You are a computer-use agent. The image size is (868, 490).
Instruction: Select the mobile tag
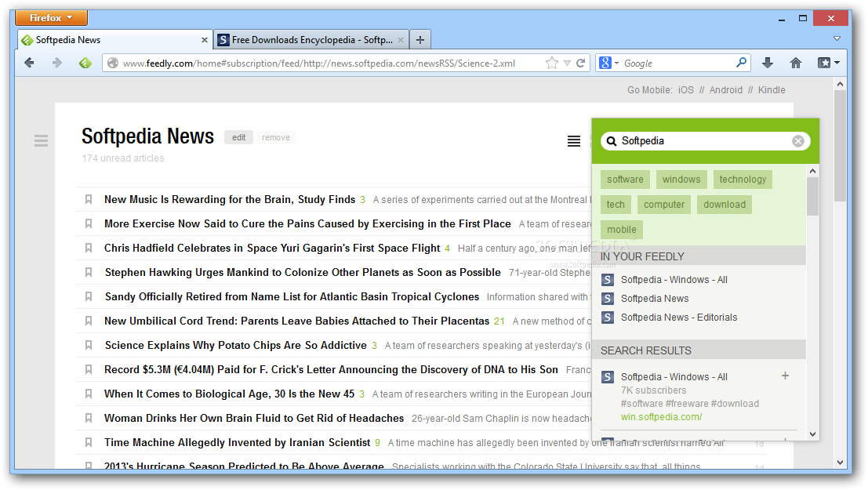click(x=622, y=229)
